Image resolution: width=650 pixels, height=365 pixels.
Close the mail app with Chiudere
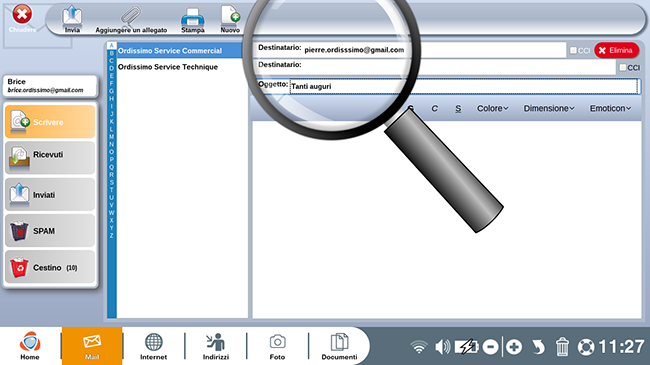(22, 18)
